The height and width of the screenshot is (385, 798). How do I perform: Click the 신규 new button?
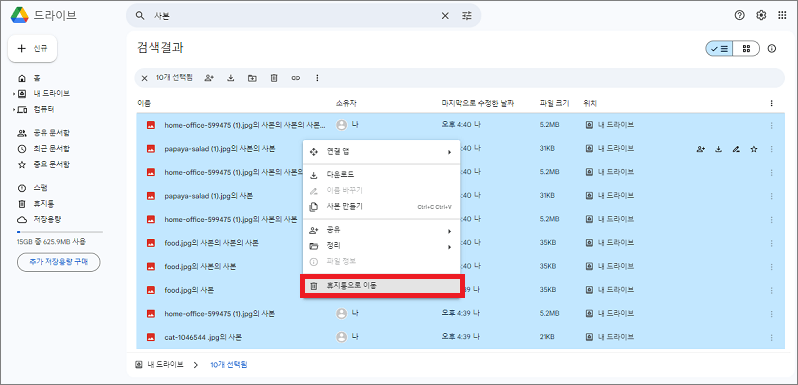33,49
